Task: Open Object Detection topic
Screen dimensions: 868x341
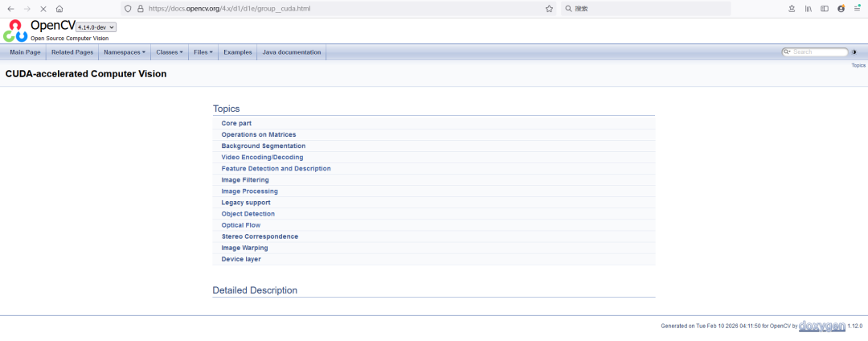Action: [248, 214]
